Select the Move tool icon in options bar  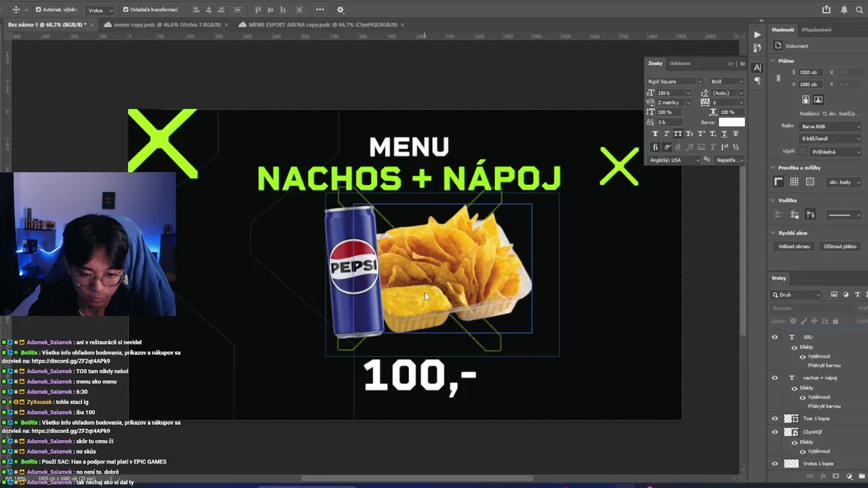[16, 9]
